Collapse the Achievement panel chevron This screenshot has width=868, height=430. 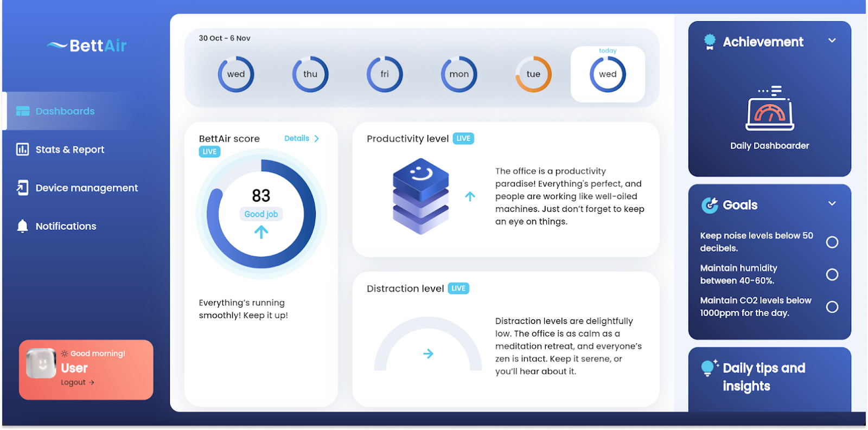[832, 41]
